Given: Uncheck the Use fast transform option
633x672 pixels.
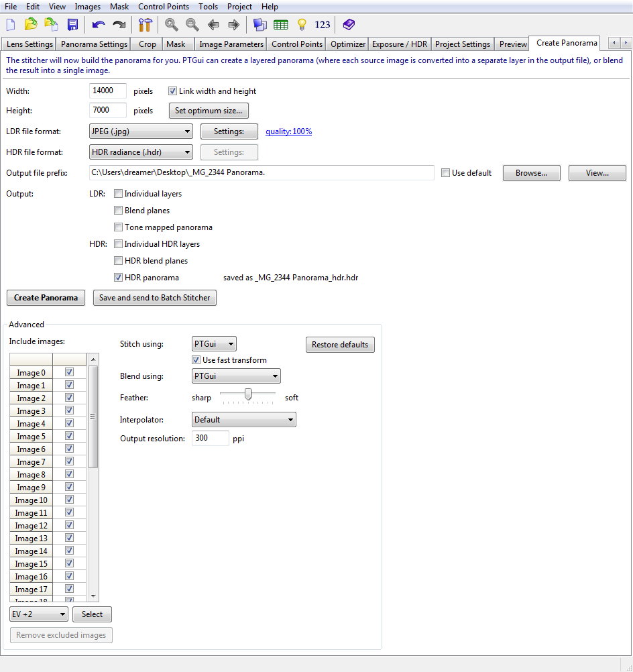Looking at the screenshot, I should 196,360.
